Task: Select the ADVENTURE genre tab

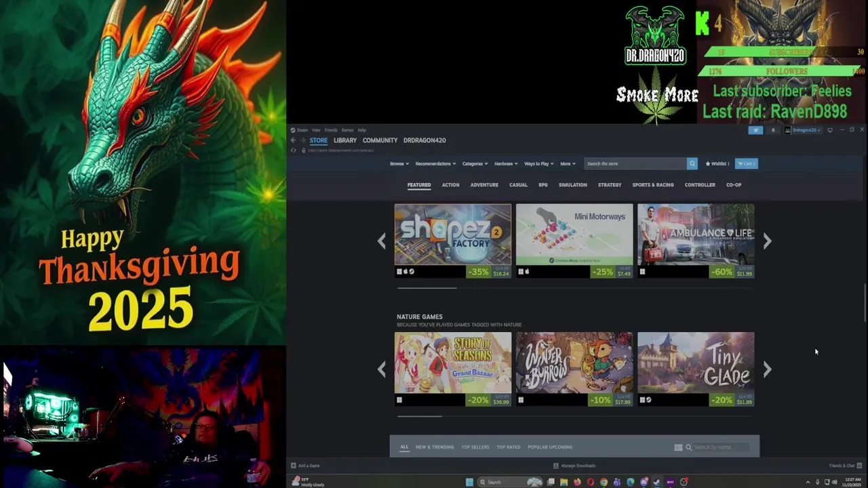Action: click(x=484, y=185)
